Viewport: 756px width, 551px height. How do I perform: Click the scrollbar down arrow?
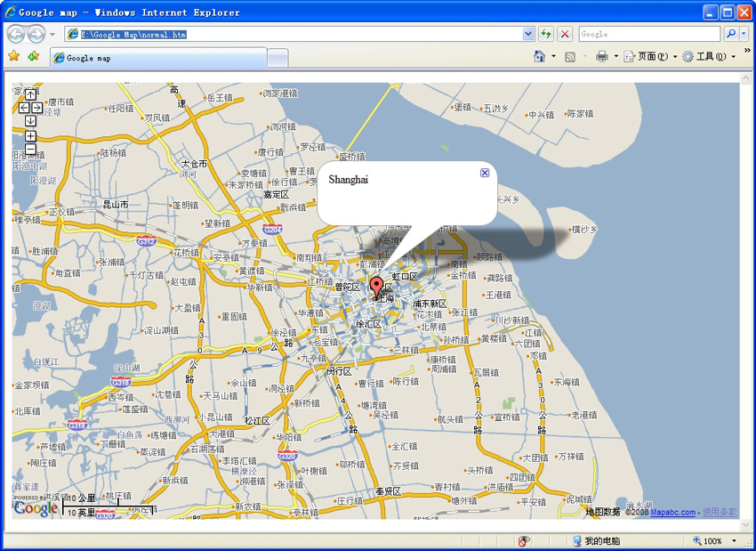745,524
